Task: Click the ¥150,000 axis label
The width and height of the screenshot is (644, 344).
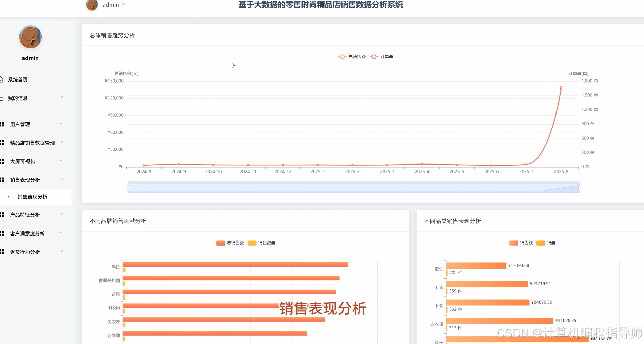Action: pos(114,81)
